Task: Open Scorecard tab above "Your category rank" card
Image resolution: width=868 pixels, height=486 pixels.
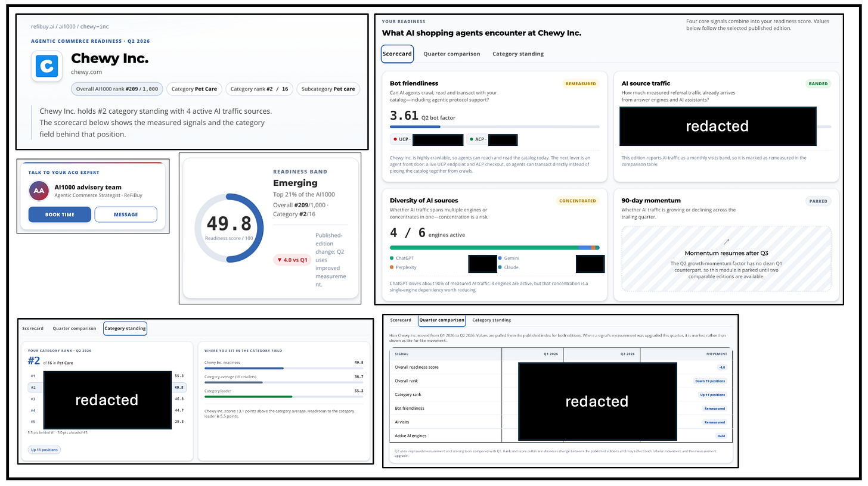Action: [33, 328]
